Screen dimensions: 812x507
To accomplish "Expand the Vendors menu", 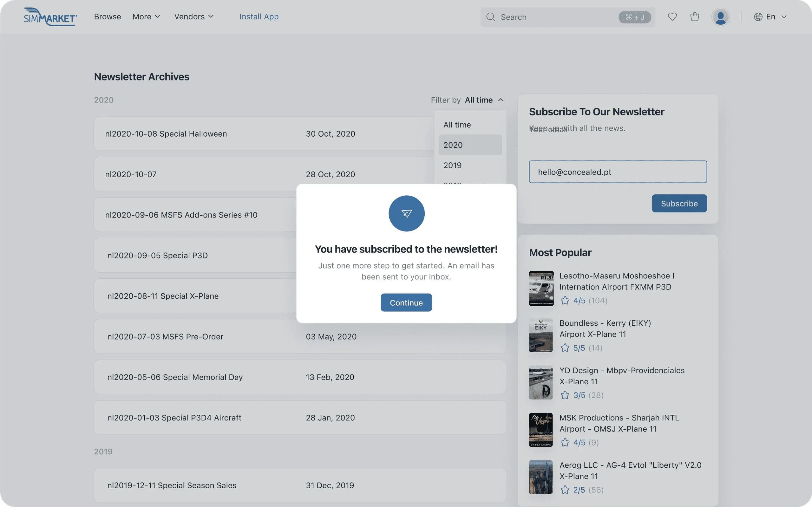I will 194,16.
